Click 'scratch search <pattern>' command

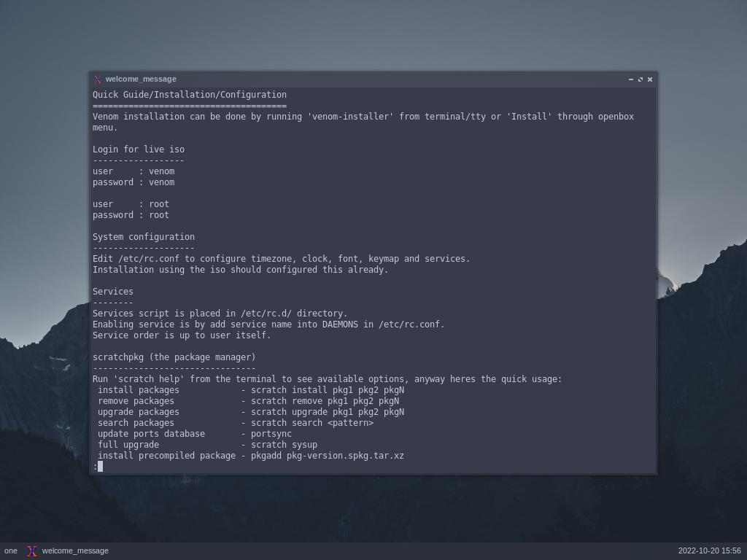(312, 424)
